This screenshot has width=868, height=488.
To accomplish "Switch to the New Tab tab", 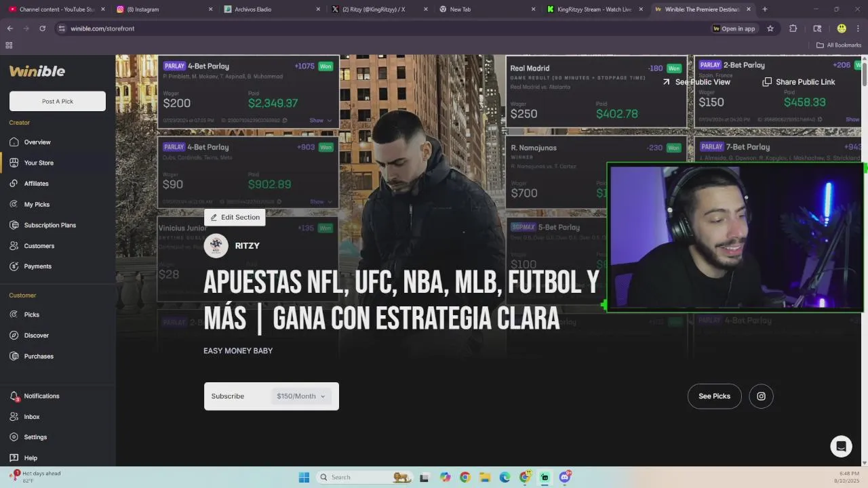I will (x=486, y=9).
